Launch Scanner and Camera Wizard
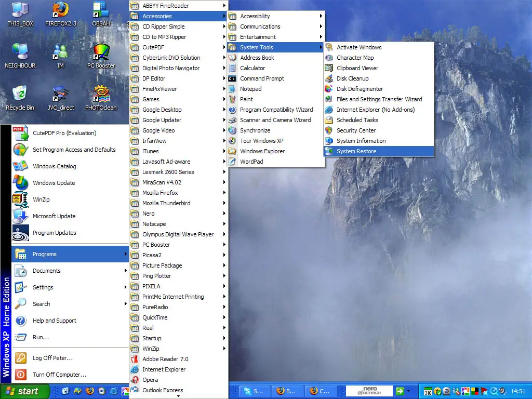 pos(276,120)
